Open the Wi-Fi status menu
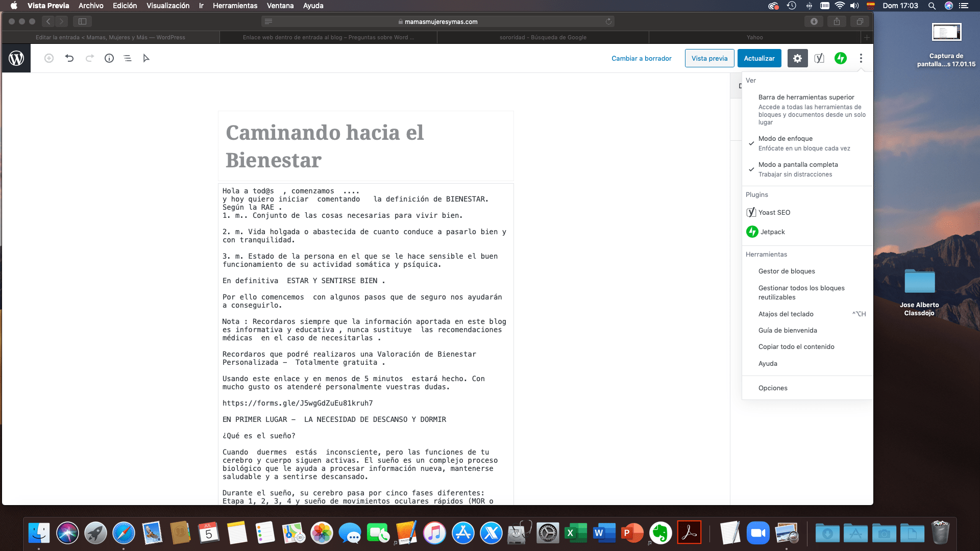Screen dimensions: 980x551 pos(840,6)
